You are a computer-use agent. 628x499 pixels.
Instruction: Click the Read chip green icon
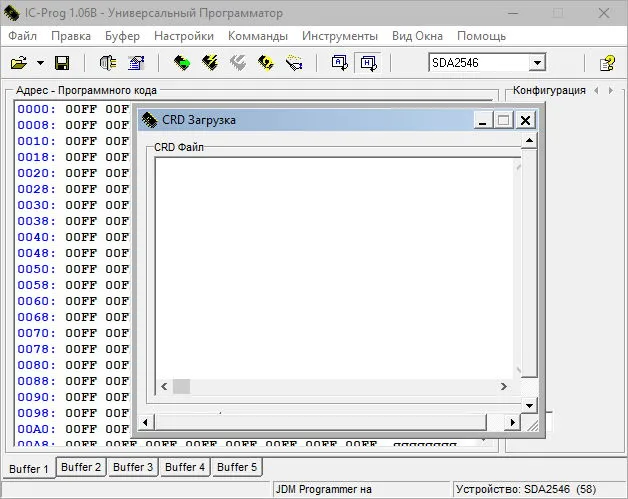(x=182, y=63)
